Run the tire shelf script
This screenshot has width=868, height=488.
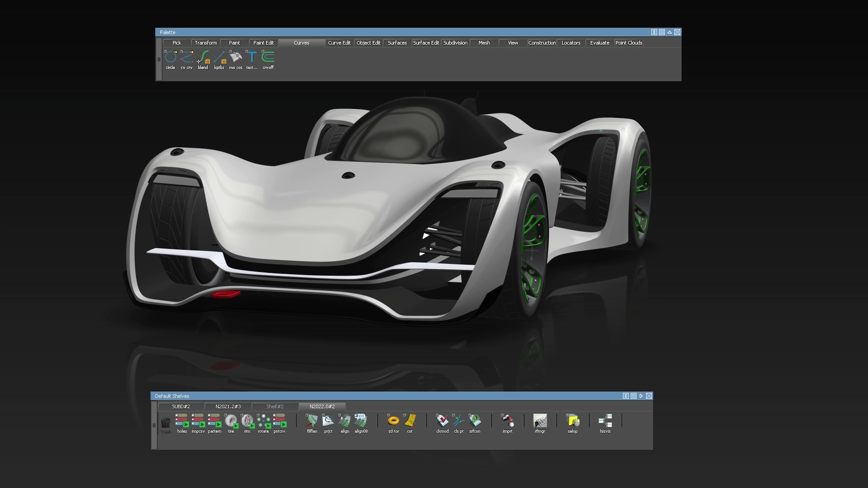[x=231, y=421]
